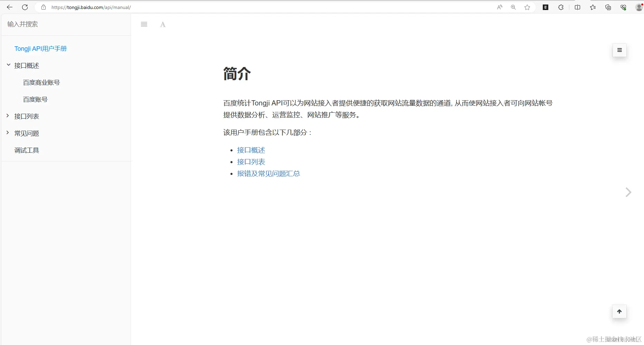Click the back-to-top arrow button
644x345 pixels.
(619, 311)
